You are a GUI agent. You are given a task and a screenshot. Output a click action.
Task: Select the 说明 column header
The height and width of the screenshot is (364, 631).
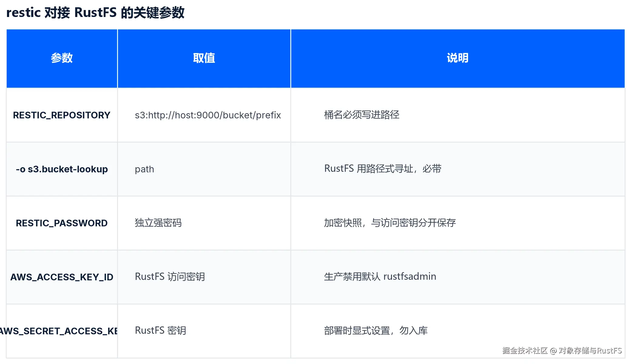click(458, 58)
